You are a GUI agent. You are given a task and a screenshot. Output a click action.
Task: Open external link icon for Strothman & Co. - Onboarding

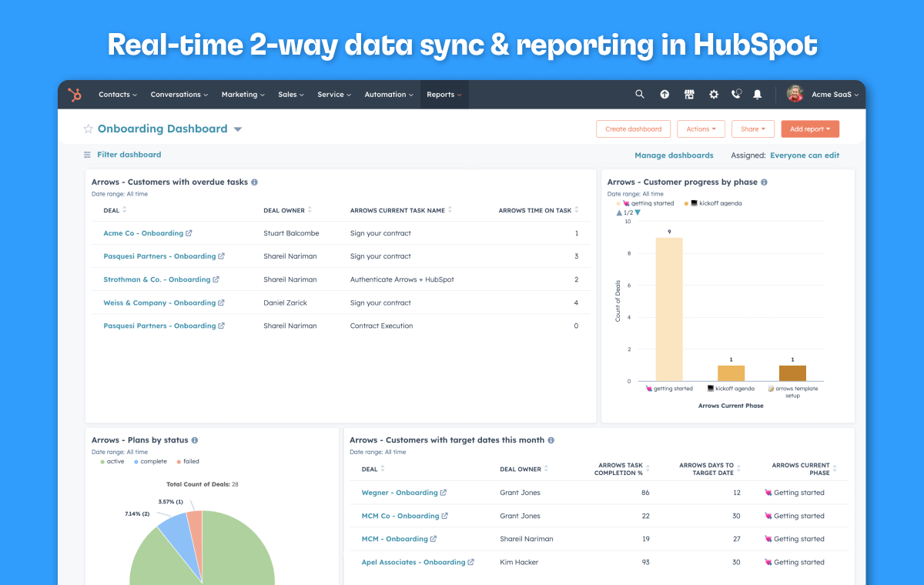click(x=216, y=279)
